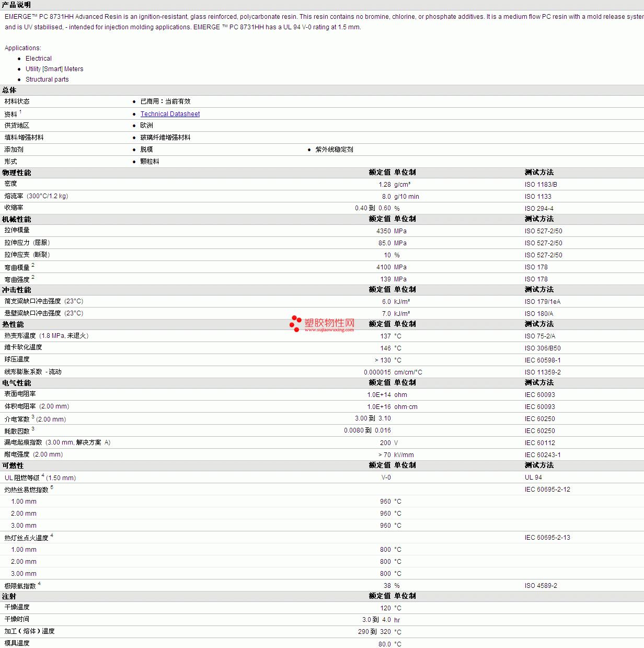Select the surface resistivity value "1.0E+14"
644x648 pixels.
coord(379,395)
